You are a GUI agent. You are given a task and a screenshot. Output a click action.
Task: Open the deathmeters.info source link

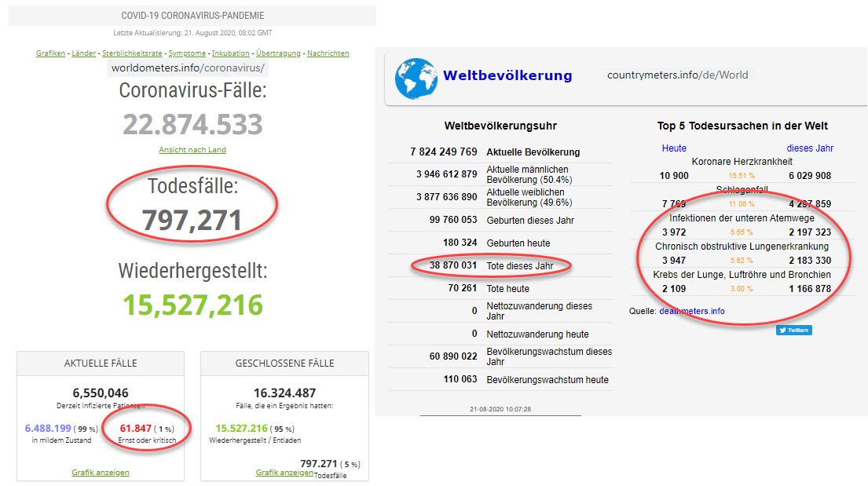[692, 311]
